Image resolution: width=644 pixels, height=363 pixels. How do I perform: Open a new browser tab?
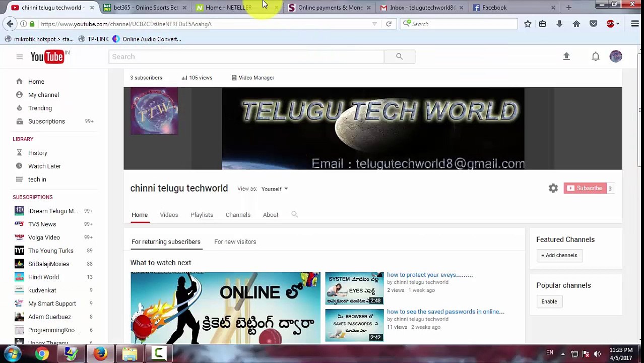point(568,8)
